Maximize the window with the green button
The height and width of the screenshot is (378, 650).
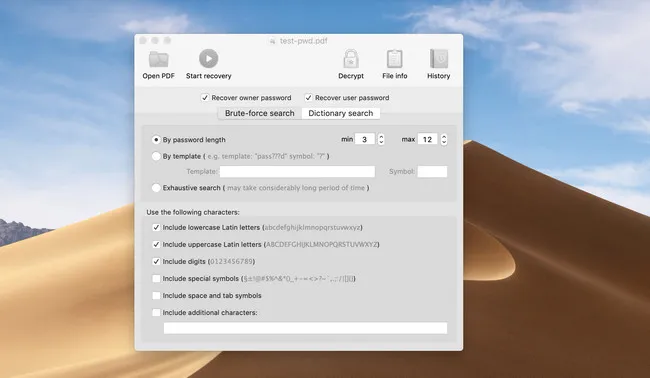tap(167, 40)
